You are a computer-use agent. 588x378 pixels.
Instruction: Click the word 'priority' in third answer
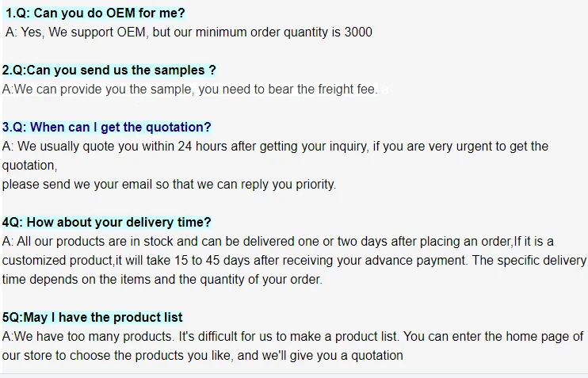click(x=314, y=185)
